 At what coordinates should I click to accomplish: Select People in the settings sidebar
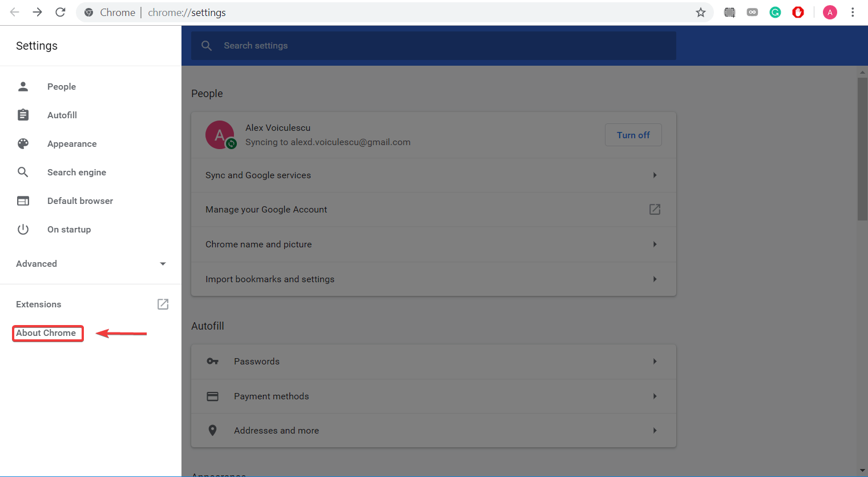(62, 86)
